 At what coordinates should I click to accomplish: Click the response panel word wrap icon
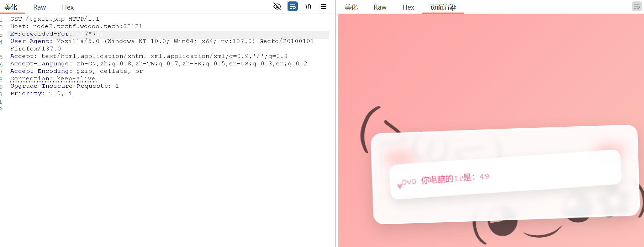click(x=637, y=6)
